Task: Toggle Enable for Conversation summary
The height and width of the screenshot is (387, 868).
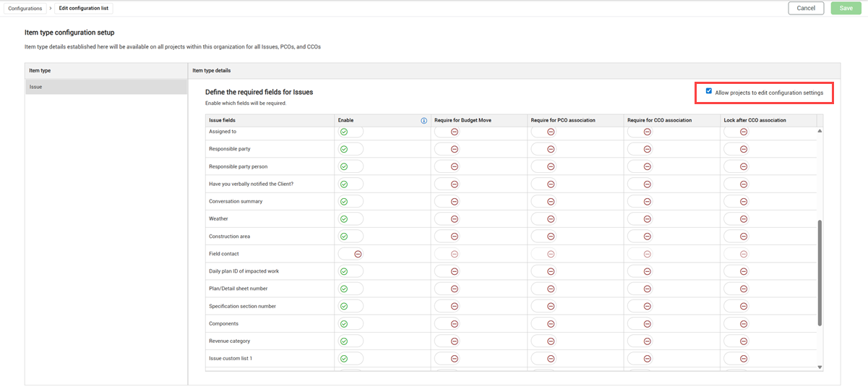Action: pos(351,202)
